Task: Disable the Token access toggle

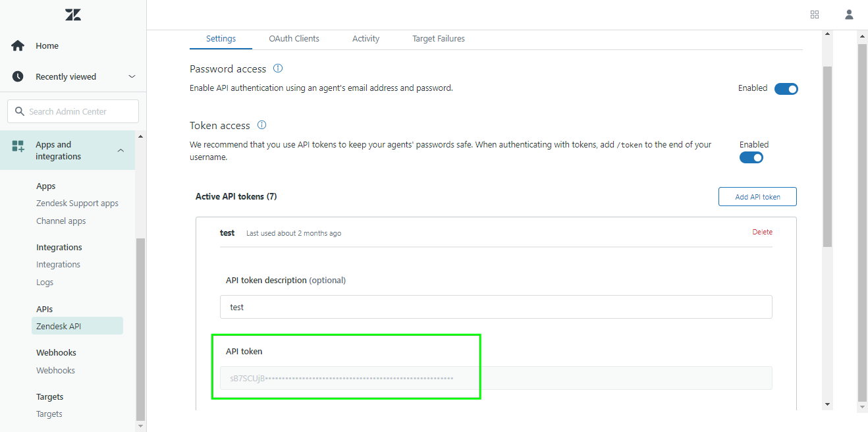Action: point(751,157)
